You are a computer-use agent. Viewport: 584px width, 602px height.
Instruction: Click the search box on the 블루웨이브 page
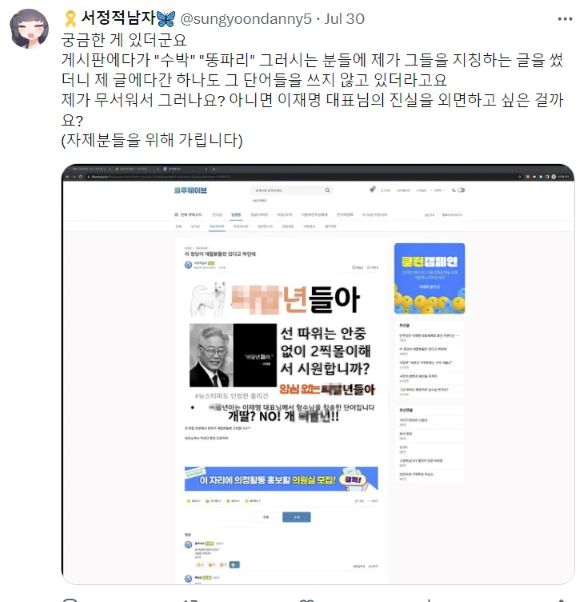291,190
